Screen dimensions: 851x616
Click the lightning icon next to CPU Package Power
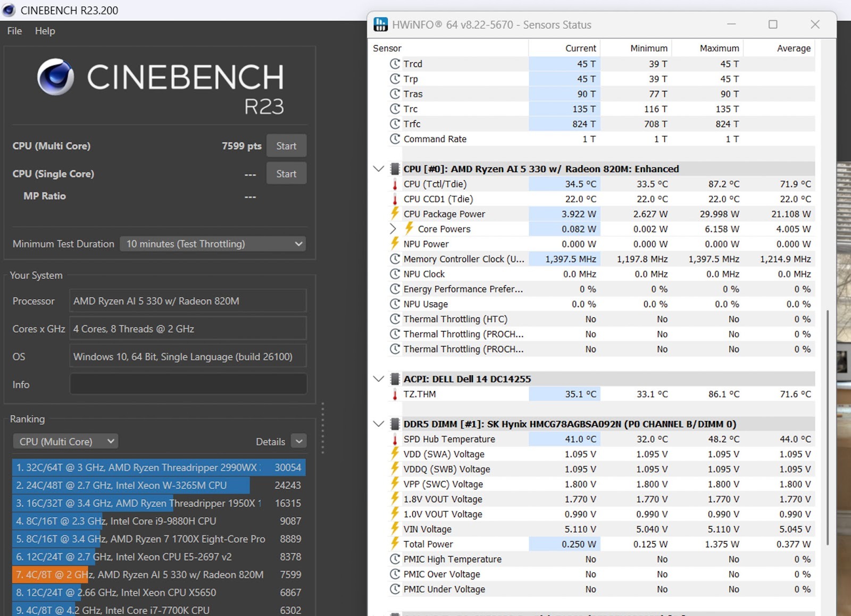(x=395, y=214)
